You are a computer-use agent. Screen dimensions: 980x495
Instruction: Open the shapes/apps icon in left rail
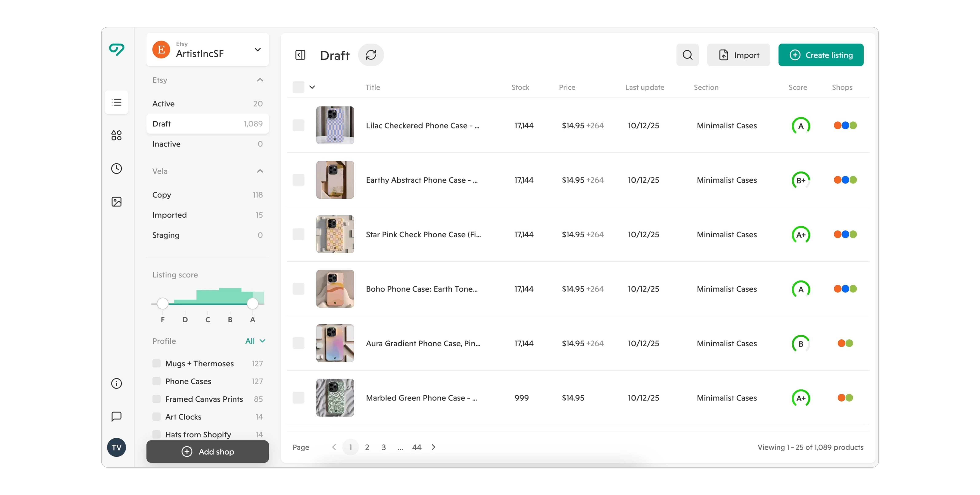click(x=116, y=135)
